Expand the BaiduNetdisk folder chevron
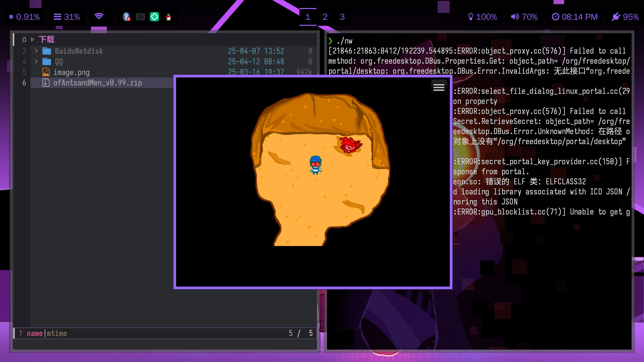Screen dimensions: 644x362 click(36, 51)
